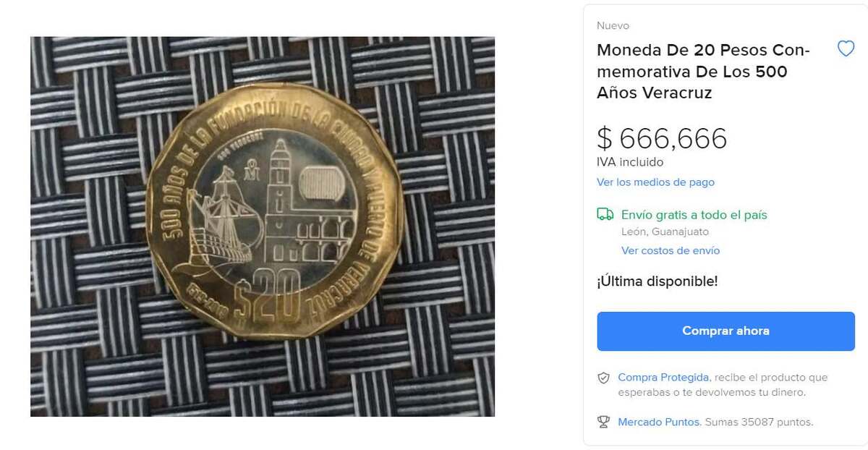Image resolution: width=868 pixels, height=450 pixels.
Task: Click the León, Guanajuato location text
Action: tap(665, 232)
